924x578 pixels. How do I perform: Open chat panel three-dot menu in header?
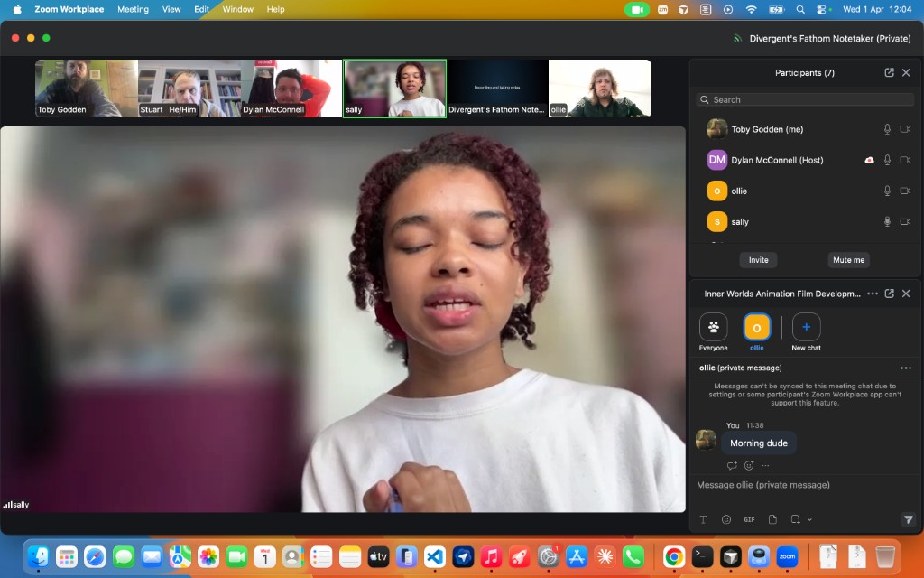[x=872, y=294]
